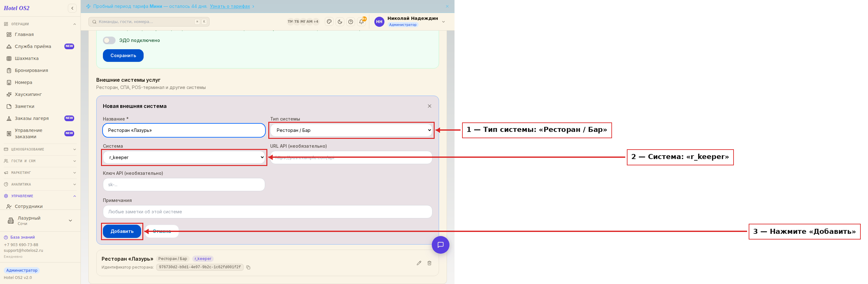868x284 pixels.
Task: Focus the Ключ API input field
Action: 184,185
